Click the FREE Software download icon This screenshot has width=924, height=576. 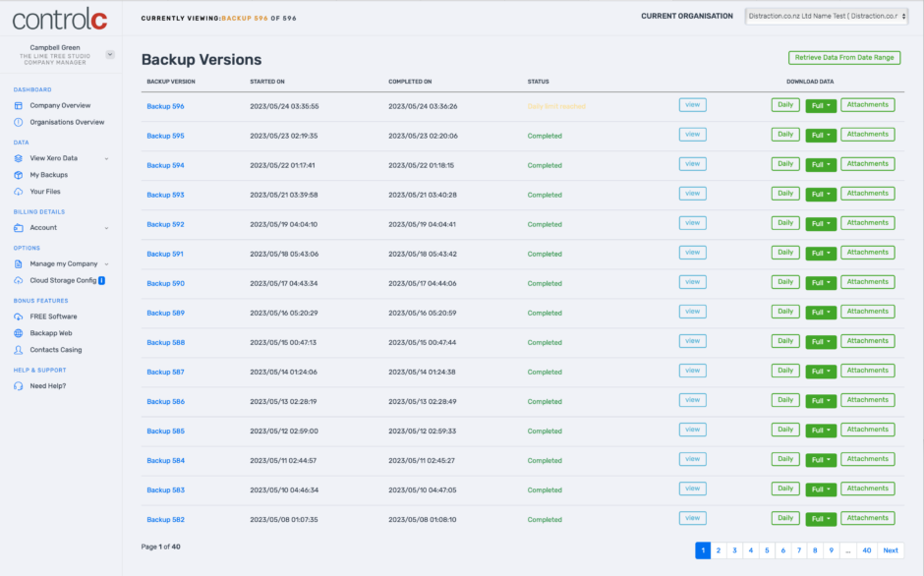[x=19, y=317]
